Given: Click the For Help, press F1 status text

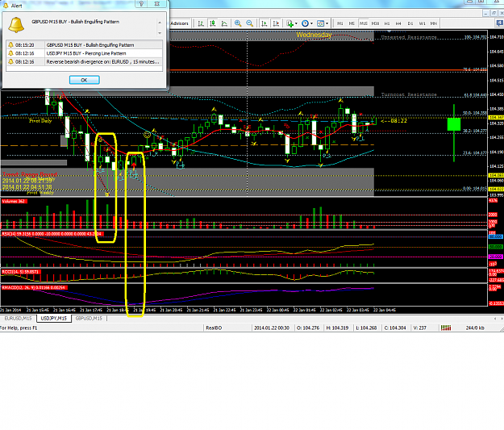Looking at the screenshot, I should [x=19, y=328].
